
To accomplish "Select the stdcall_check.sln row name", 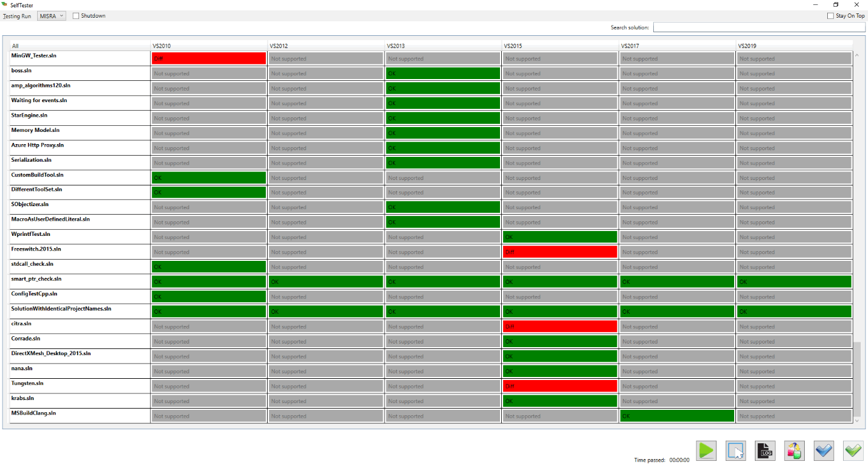I will (32, 264).
